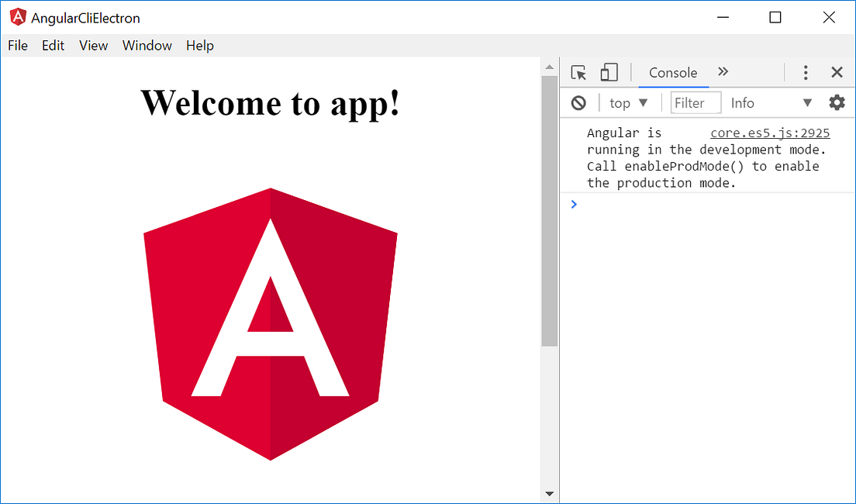The image size is (856, 504).
Task: Click the AngularCliElectron title bar icon
Action: click(x=17, y=16)
